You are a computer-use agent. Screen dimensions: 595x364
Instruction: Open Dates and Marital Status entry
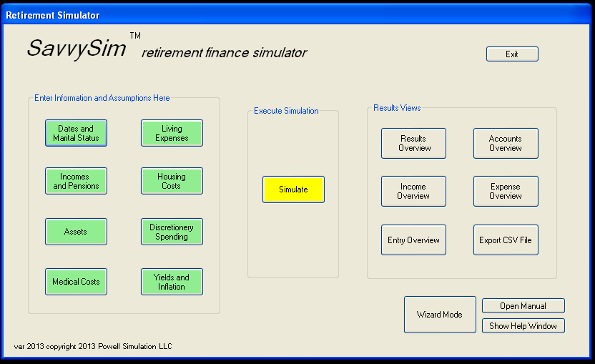76,133
